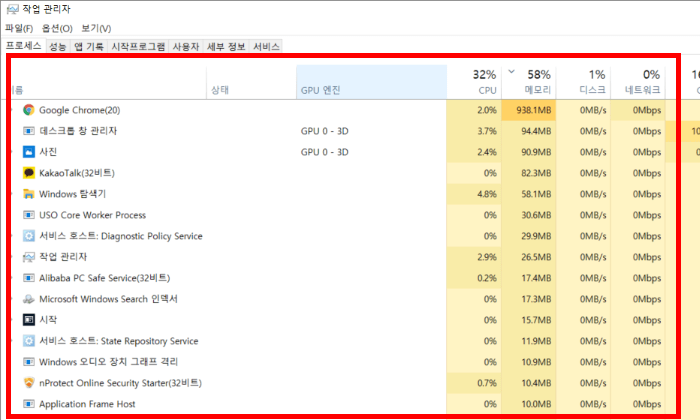Click GPU 0 - 3D in 사진 row
This screenshot has width=700, height=420.
click(325, 152)
